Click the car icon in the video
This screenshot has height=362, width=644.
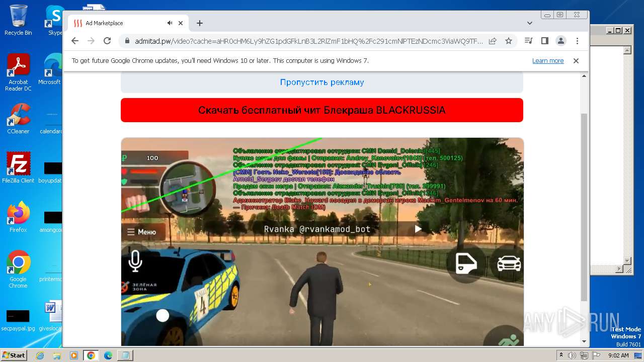509,263
